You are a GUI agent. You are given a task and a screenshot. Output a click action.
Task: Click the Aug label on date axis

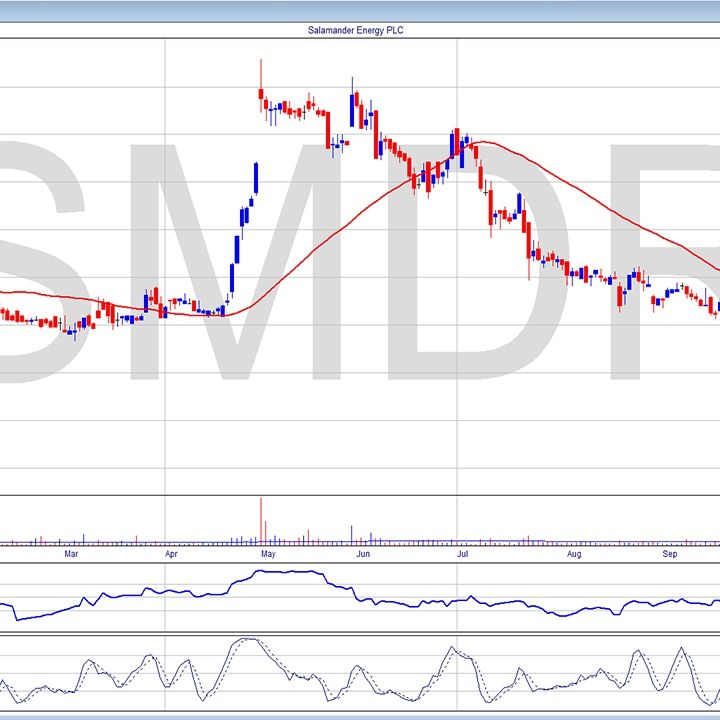[x=573, y=553]
